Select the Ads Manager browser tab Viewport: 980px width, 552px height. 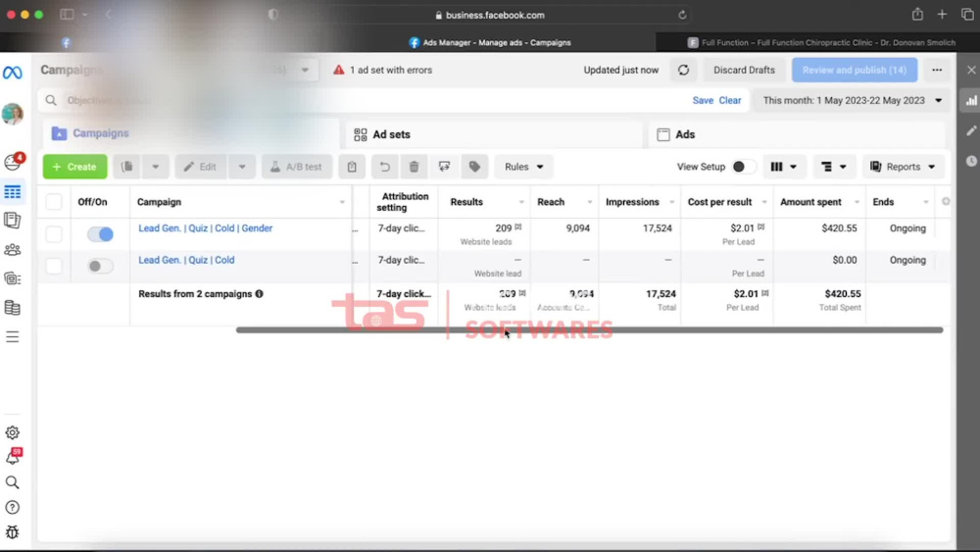click(x=490, y=42)
